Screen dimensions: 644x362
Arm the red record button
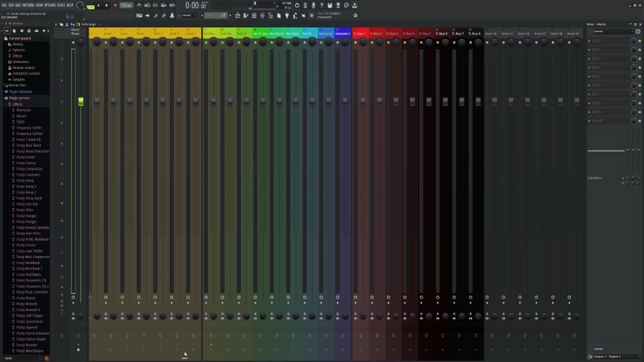115,5
